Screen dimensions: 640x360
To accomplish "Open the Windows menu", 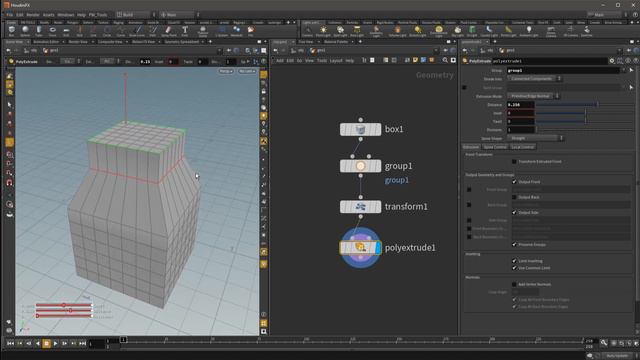I will 66,15.
